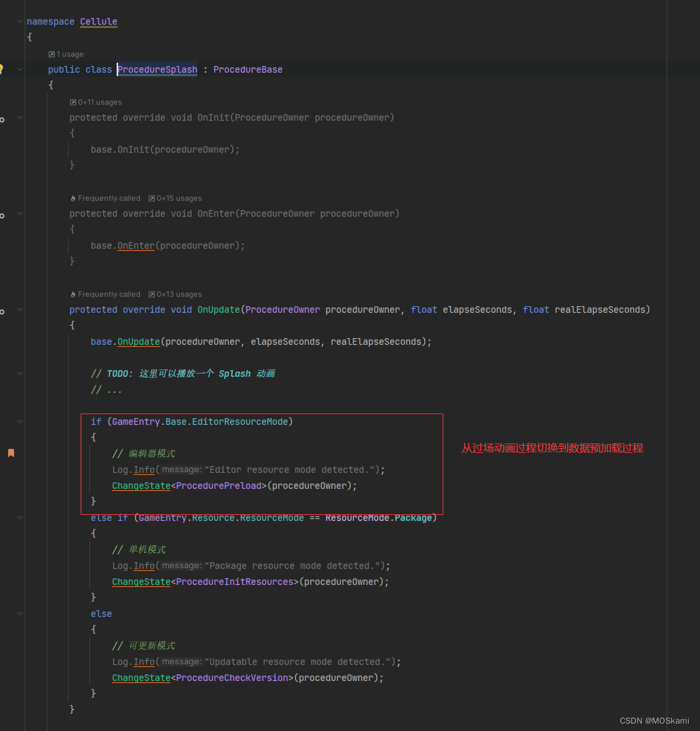Collapse the OnEnter method with its gutter chevron
Image resolution: width=700 pixels, height=731 pixels.
point(19,213)
